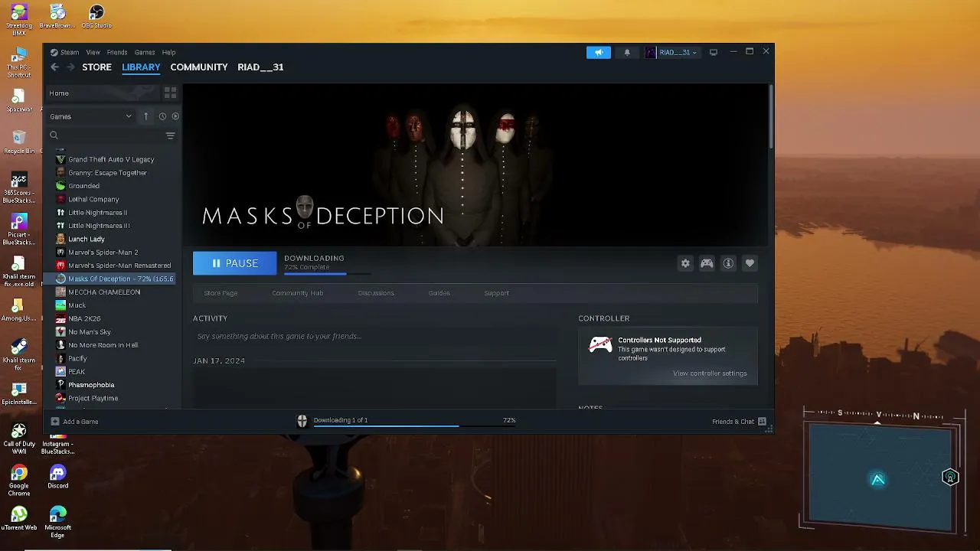Image resolution: width=980 pixels, height=551 pixels.
Task: Open the LIBRARY tab
Action: coord(141,67)
